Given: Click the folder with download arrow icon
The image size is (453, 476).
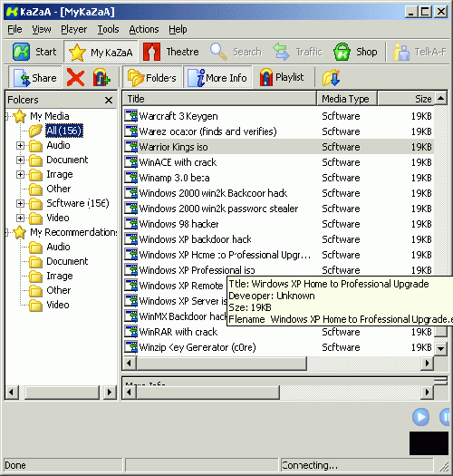Looking at the screenshot, I should click(331, 77).
